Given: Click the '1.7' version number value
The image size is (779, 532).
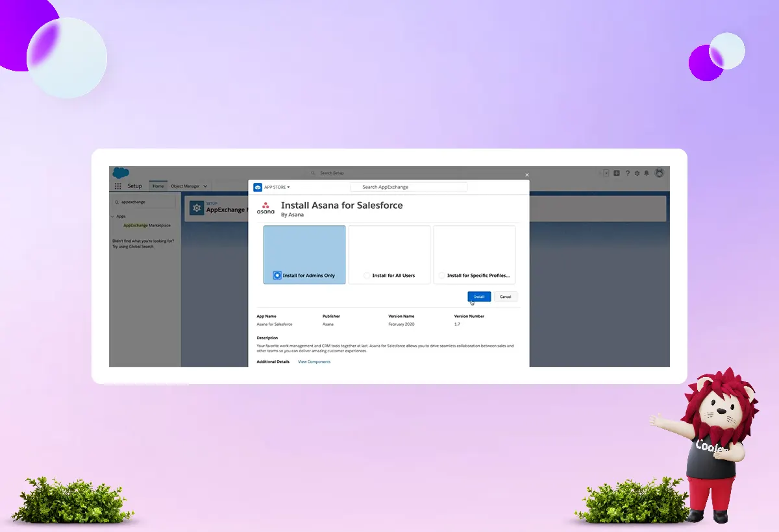Looking at the screenshot, I should pos(457,324).
